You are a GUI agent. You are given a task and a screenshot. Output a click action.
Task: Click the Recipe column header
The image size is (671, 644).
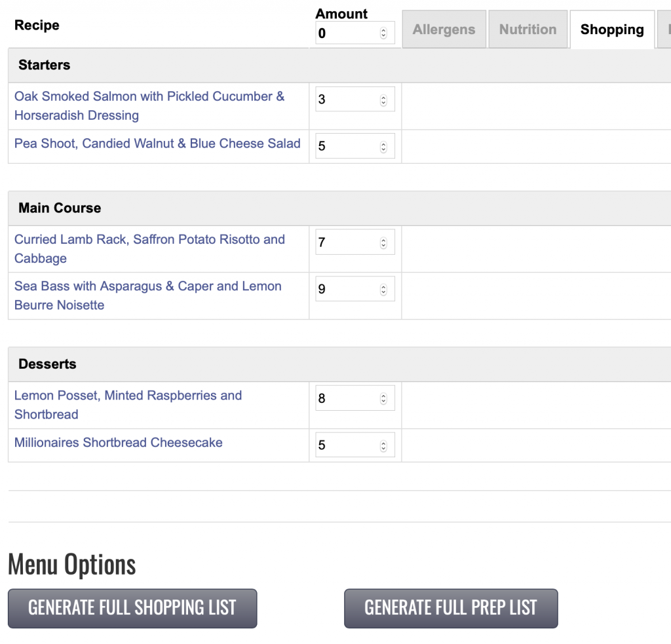pyautogui.click(x=37, y=26)
